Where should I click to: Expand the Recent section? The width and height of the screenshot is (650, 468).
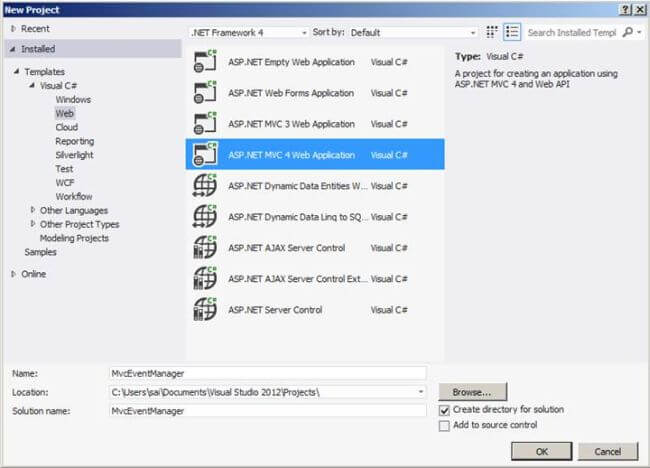[13, 29]
